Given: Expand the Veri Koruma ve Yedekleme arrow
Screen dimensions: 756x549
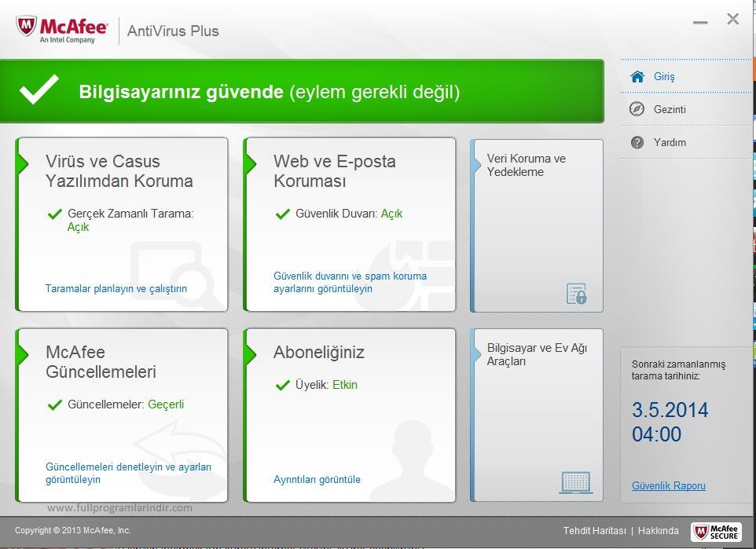Looking at the screenshot, I should [x=477, y=165].
